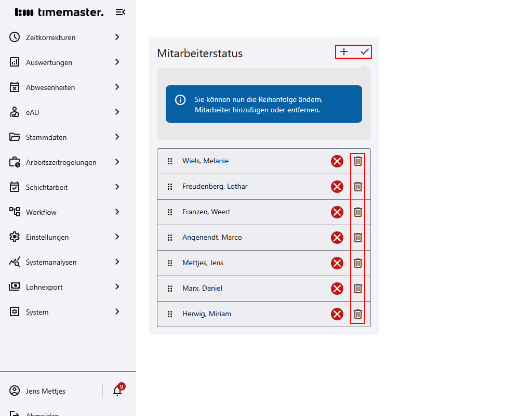Image resolution: width=532 pixels, height=416 pixels.
Task: Collapse sidebar with the menu icon
Action: point(121,12)
